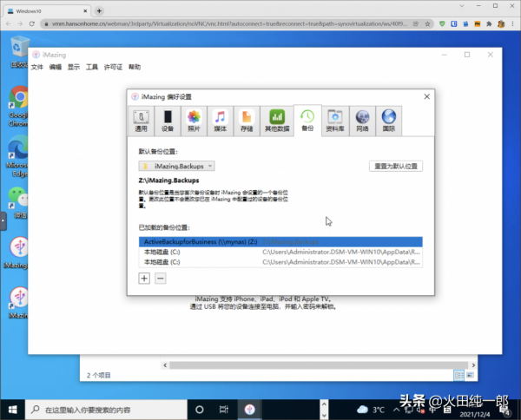Open the browser extensions puzzle icon

(x=489, y=23)
